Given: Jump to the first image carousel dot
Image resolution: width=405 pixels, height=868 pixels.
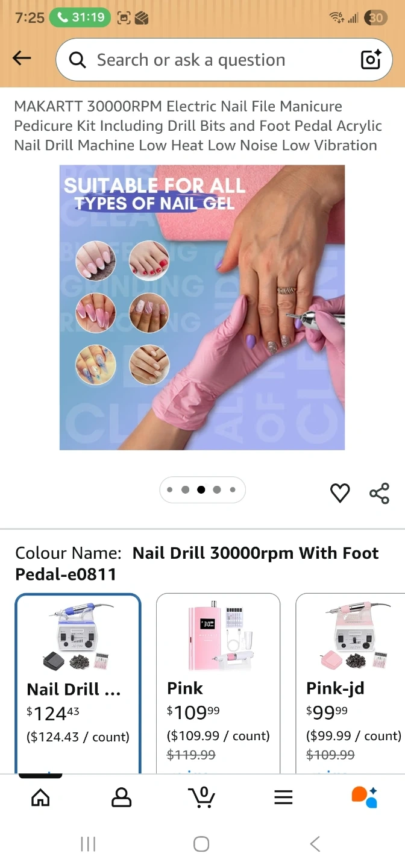Looking at the screenshot, I should point(170,489).
